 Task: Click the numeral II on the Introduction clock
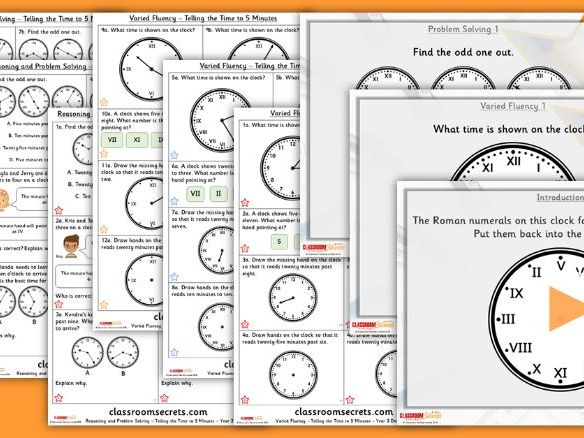(x=536, y=272)
